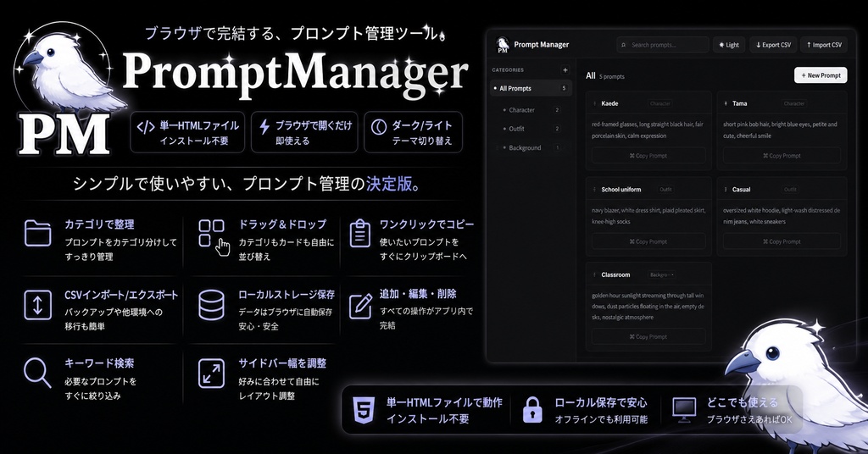Click the clipboard icon for ワンクリックでコピー
The height and width of the screenshot is (454, 868).
[x=359, y=234]
